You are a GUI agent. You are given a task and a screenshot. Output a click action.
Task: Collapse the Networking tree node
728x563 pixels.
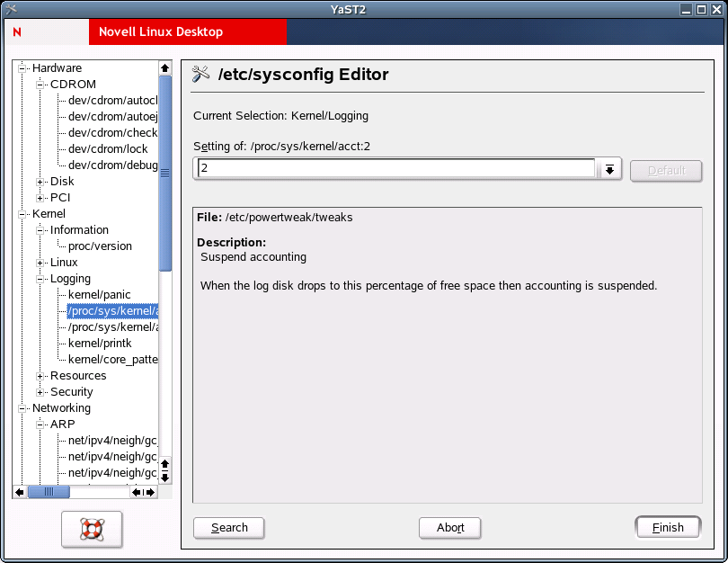click(22, 409)
